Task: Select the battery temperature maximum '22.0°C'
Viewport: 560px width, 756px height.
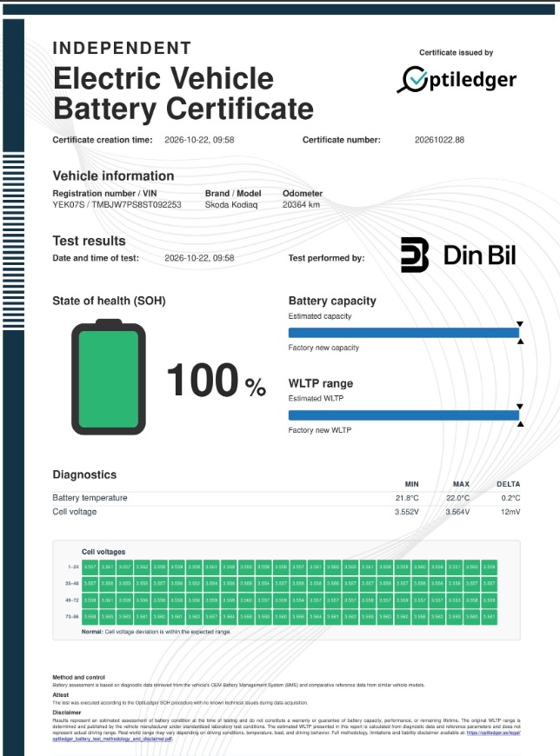Action: coord(457,498)
